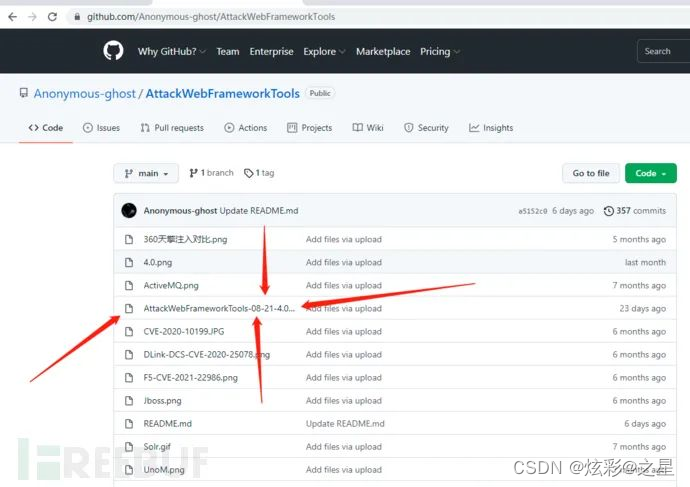Open the main branch selector dropdown
Screen dimensions: 690x487
[x=146, y=173]
